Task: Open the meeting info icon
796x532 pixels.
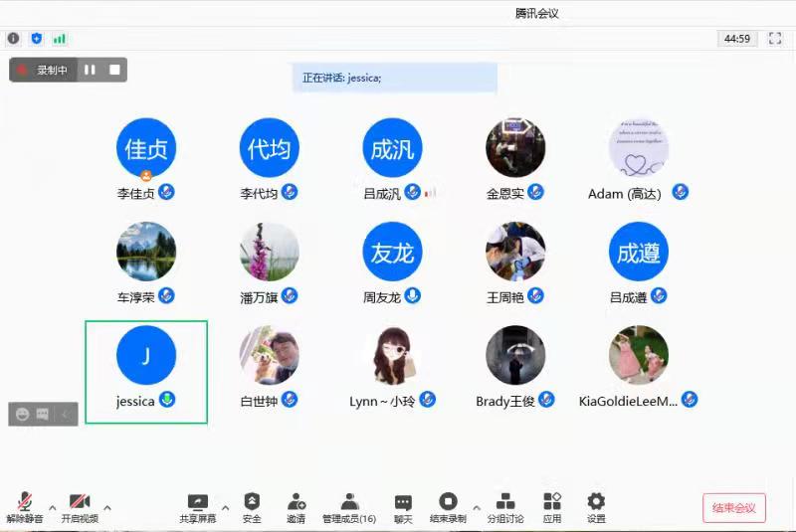Action: coord(13,39)
